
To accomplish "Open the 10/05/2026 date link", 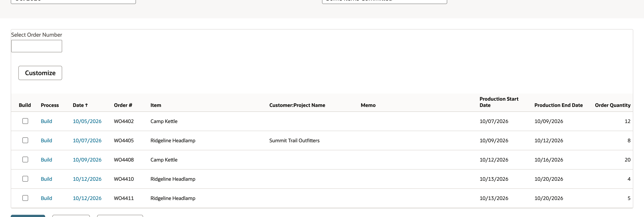I will (x=87, y=121).
